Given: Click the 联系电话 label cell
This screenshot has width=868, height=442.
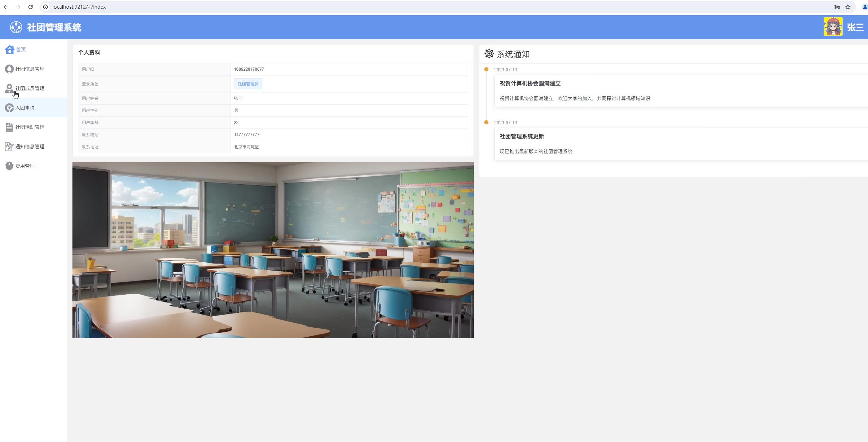Looking at the screenshot, I should point(154,135).
